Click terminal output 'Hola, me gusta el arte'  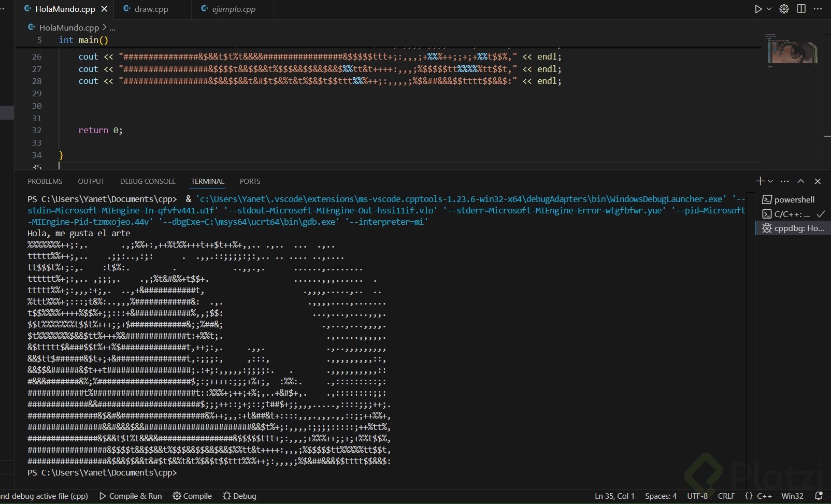(79, 233)
